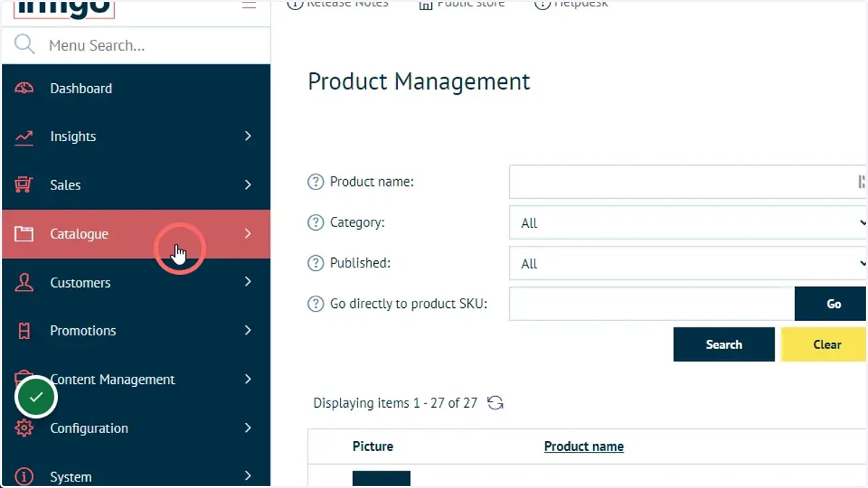The height and width of the screenshot is (488, 868).
Task: Expand the Promotions submenu chevron
Action: click(x=248, y=330)
